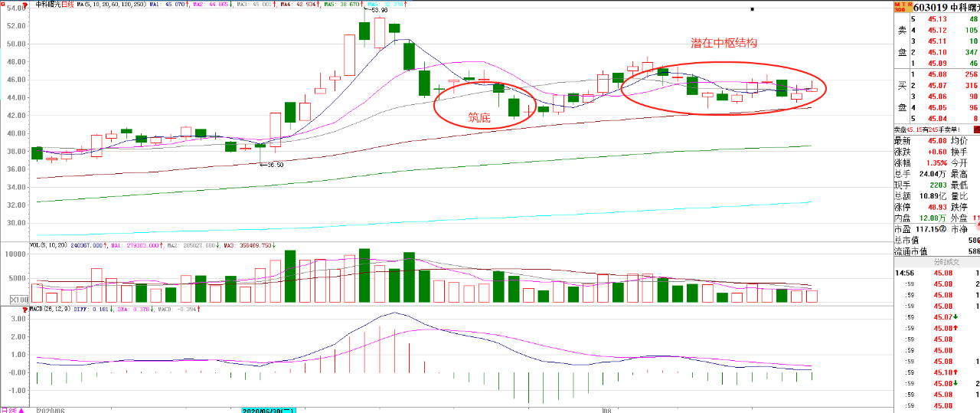980x413 pixels.
Task: Click the 最新 latest price 45.08
Action: point(936,141)
